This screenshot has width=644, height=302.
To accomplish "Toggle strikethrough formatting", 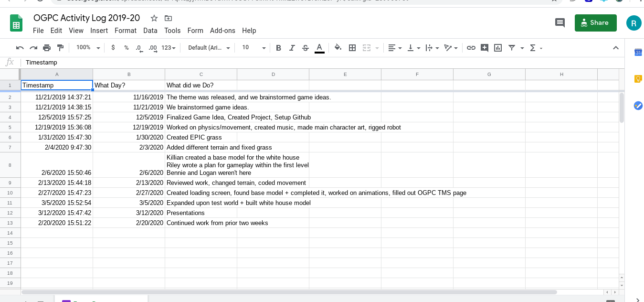I will pyautogui.click(x=305, y=48).
